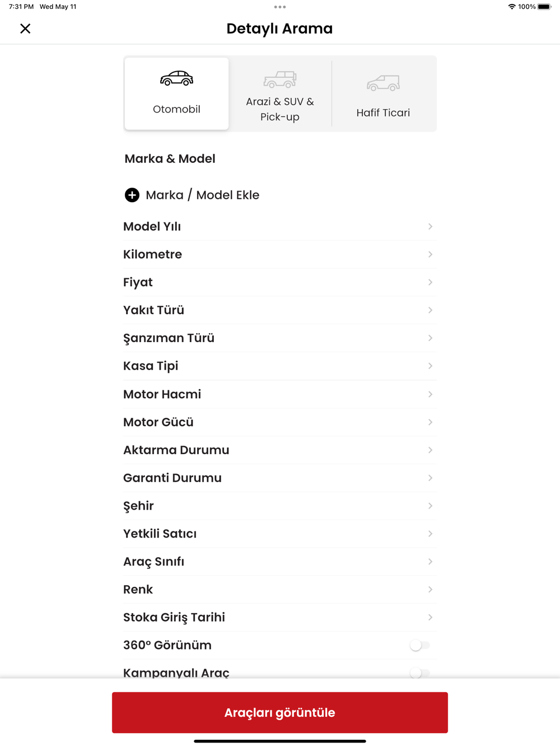Switch to the Hafif Ticari tab
Screen dimensions: 560x747
(x=384, y=94)
